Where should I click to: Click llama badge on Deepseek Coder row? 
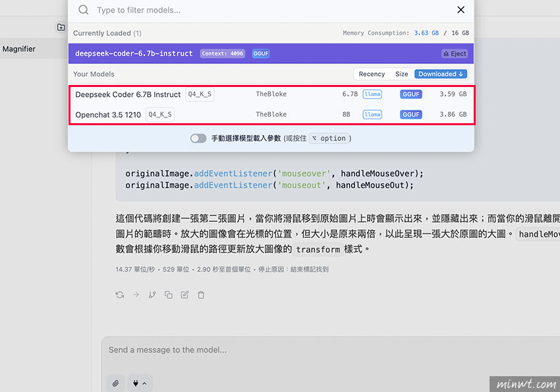point(372,94)
